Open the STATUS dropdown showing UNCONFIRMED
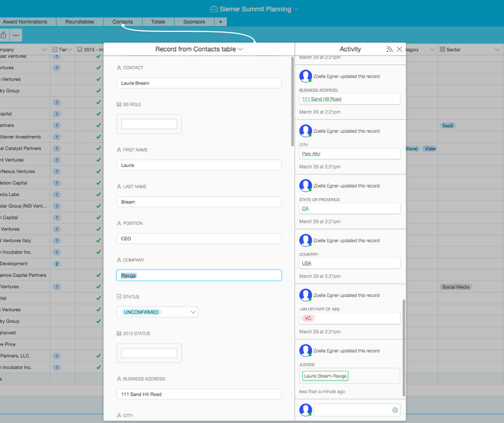Image resolution: width=504 pixels, height=423 pixels. [x=157, y=312]
